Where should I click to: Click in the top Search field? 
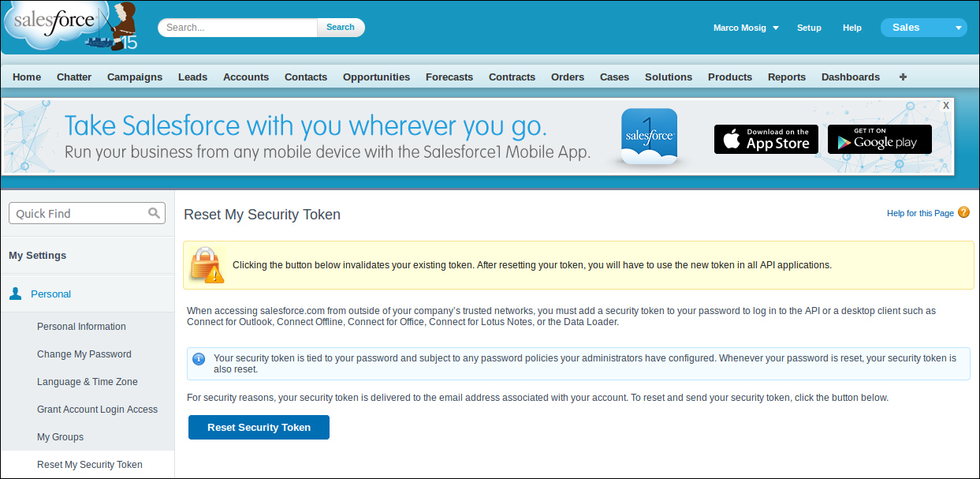pyautogui.click(x=238, y=28)
